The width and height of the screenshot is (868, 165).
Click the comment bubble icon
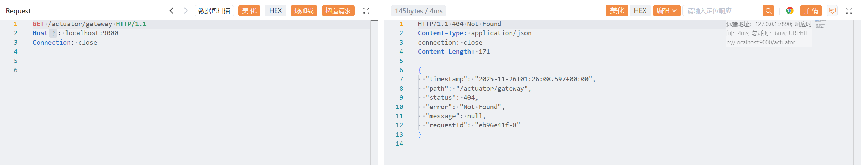832,11
